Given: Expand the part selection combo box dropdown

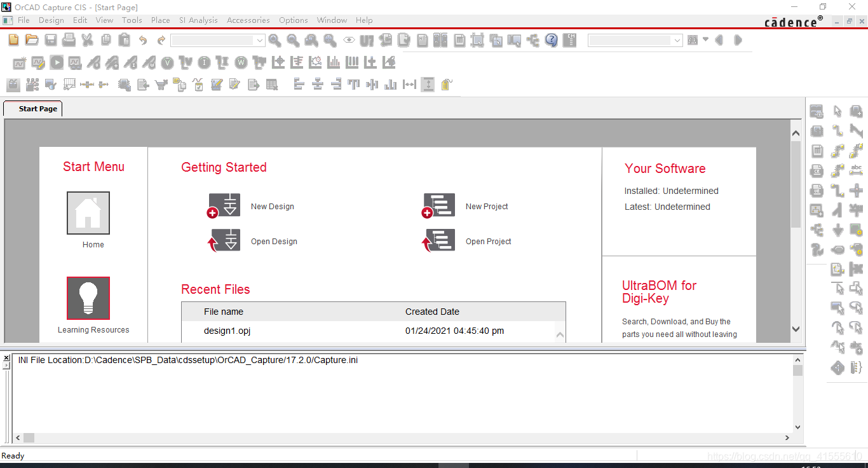Looking at the screenshot, I should [x=260, y=41].
